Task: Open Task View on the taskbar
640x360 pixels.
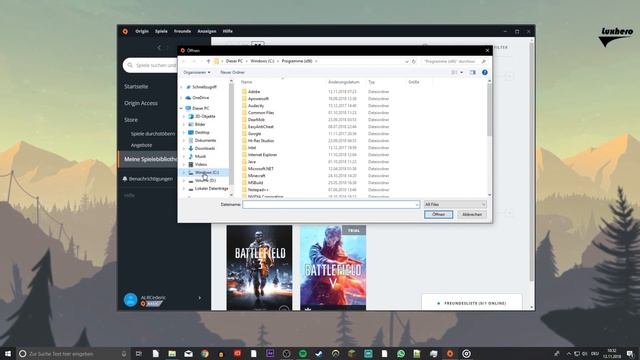Action: [x=139, y=353]
